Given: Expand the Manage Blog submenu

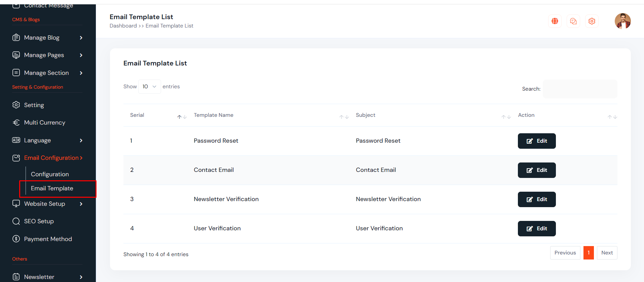Looking at the screenshot, I should click(81, 38).
